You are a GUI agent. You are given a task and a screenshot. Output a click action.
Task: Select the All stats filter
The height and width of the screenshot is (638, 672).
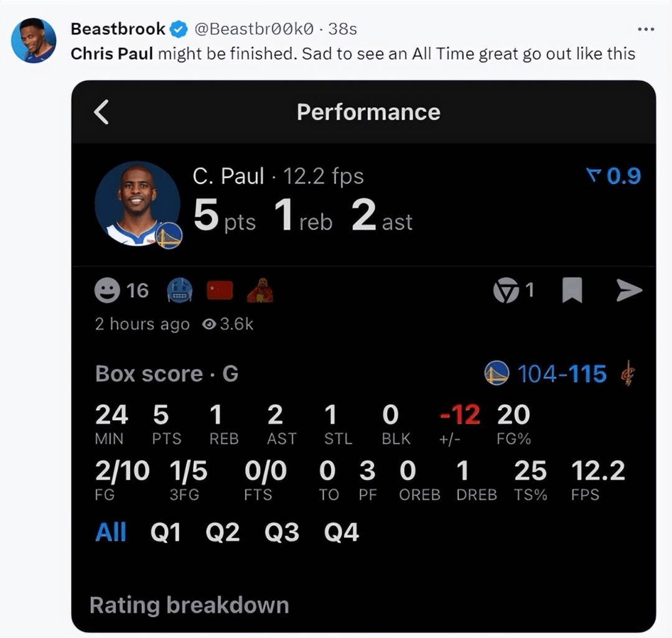click(x=110, y=532)
